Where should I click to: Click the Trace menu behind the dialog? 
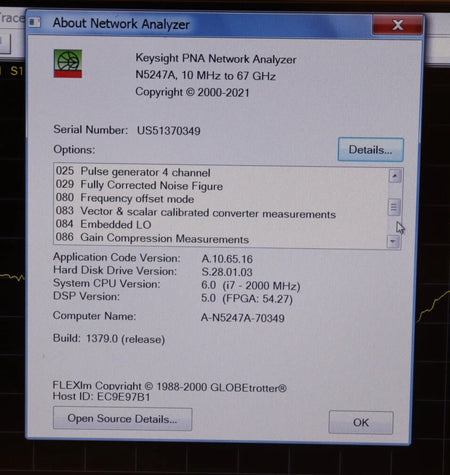point(12,18)
